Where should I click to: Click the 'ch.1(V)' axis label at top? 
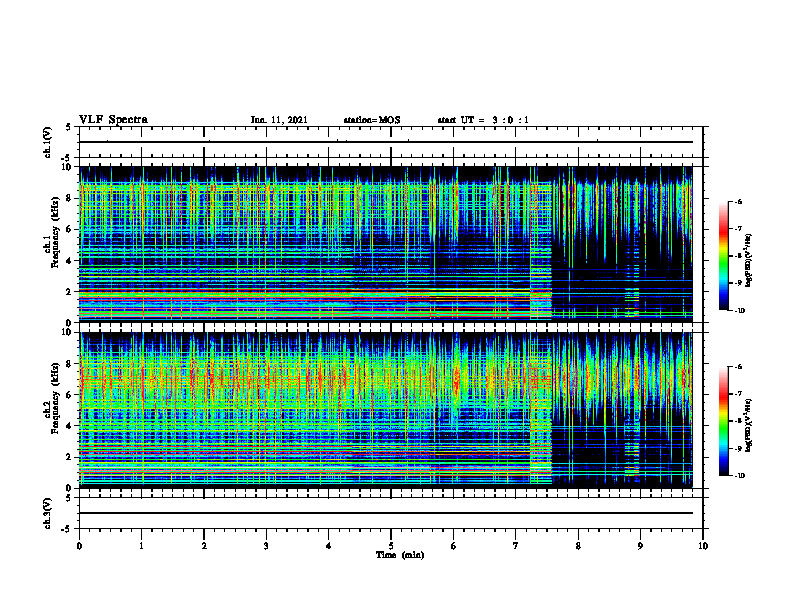pyautogui.click(x=48, y=142)
